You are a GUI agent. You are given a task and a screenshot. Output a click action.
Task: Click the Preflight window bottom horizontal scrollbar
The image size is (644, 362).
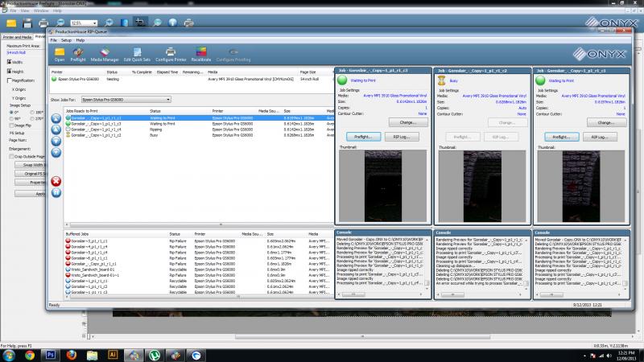tap(363, 336)
